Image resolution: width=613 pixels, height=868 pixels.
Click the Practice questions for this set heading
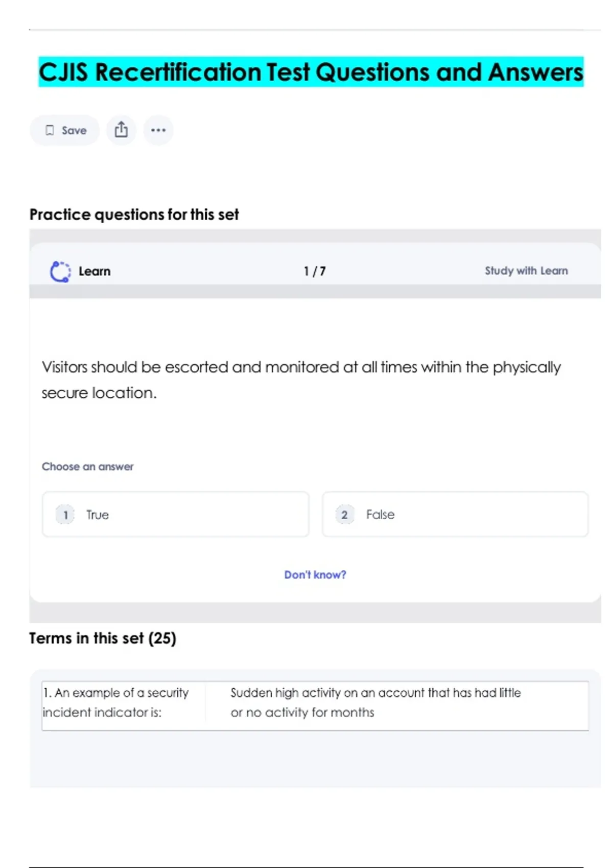point(134,214)
